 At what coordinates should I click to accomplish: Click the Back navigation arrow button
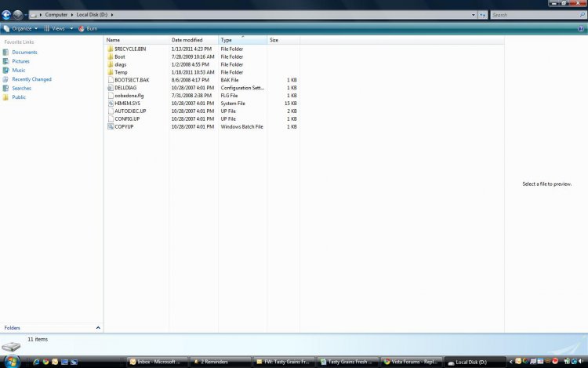[6, 14]
